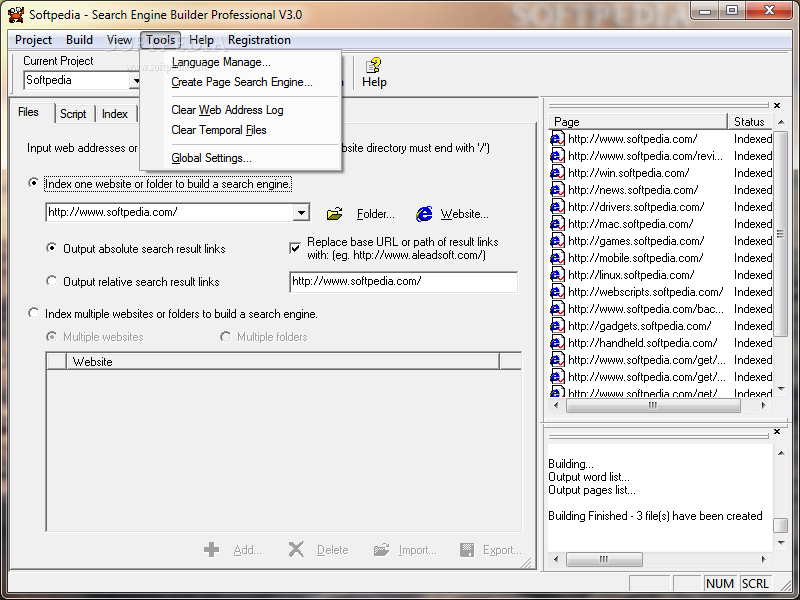Image resolution: width=800 pixels, height=600 pixels.
Task: Click the 'Building Finished - 3 file(s)' log line
Action: click(655, 516)
